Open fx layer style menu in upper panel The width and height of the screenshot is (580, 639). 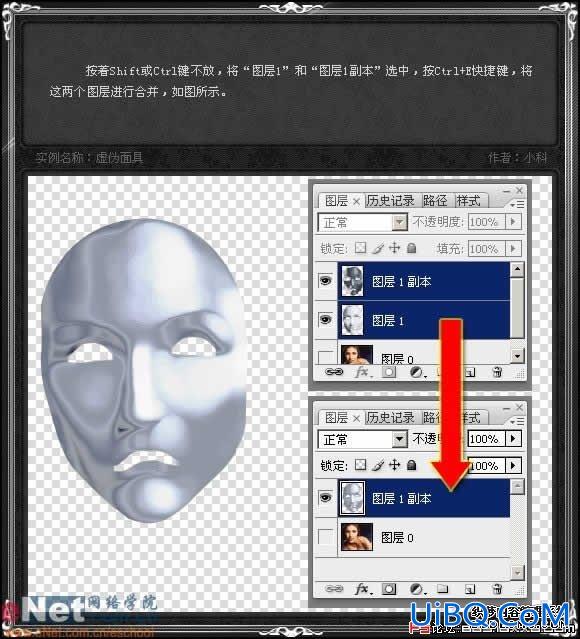coord(362,372)
